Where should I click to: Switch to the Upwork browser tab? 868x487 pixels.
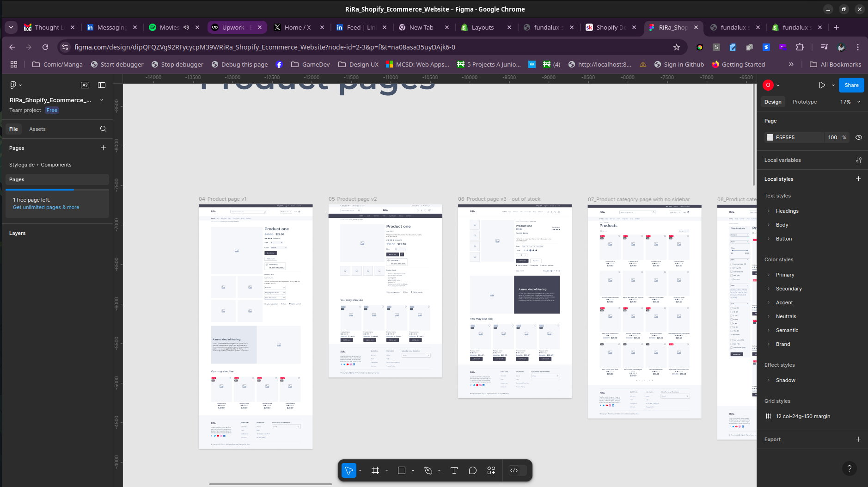[236, 27]
